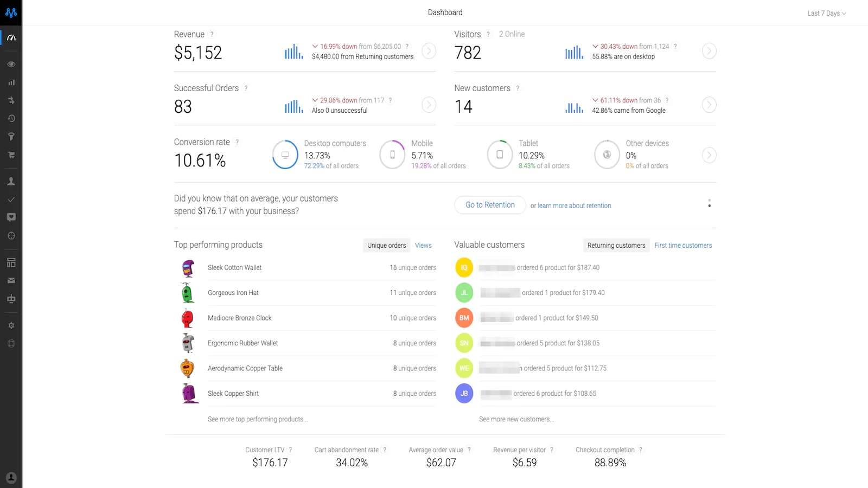Open the crosshair target sidebar icon
This screenshot has height=488, width=868.
tap(11, 236)
